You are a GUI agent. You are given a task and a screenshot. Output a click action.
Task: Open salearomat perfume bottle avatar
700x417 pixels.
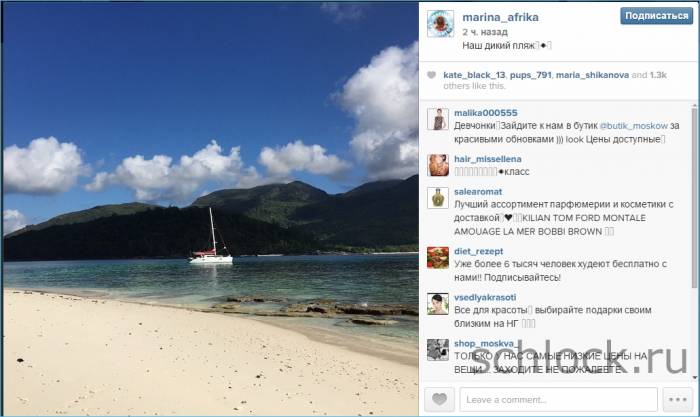pos(438,198)
